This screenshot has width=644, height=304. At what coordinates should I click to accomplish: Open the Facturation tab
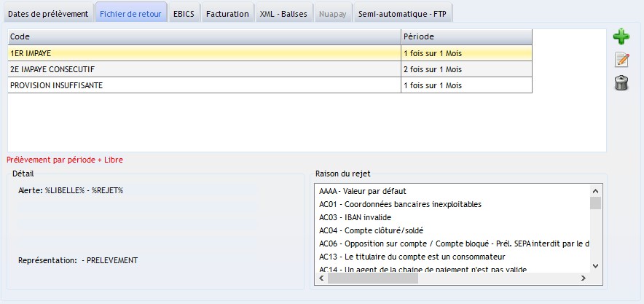point(227,13)
